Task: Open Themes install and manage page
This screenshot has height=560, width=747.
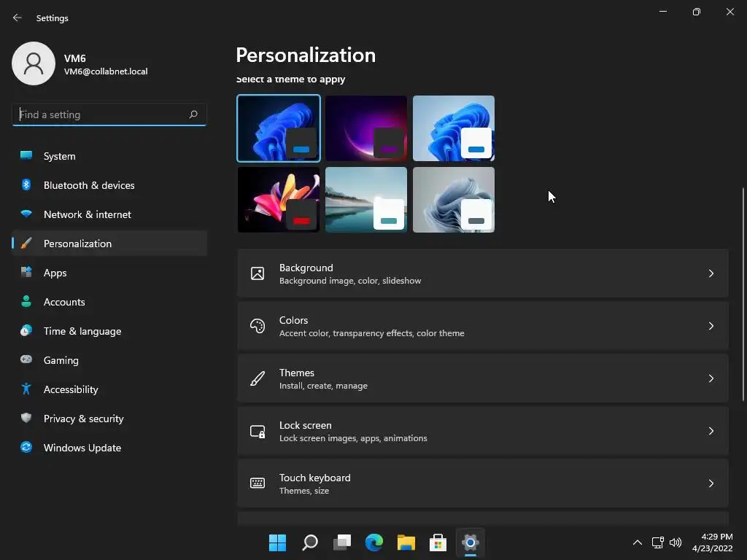Action: (483, 378)
